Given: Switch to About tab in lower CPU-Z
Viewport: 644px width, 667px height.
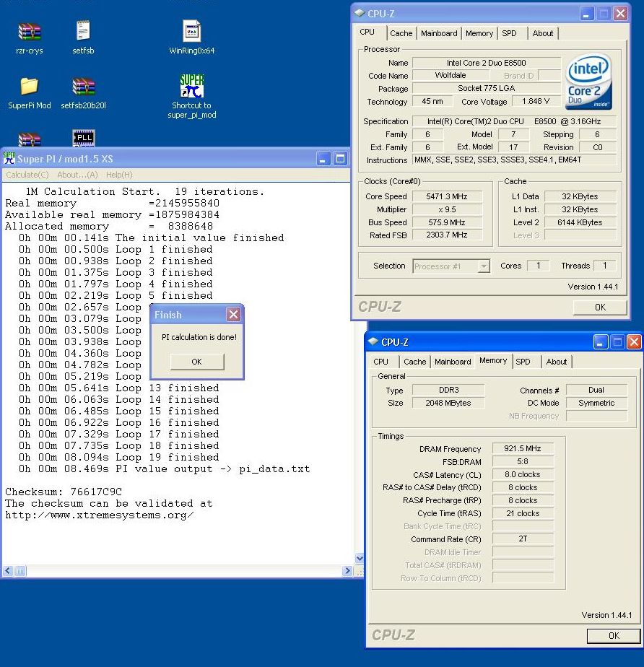Looking at the screenshot, I should point(557,362).
